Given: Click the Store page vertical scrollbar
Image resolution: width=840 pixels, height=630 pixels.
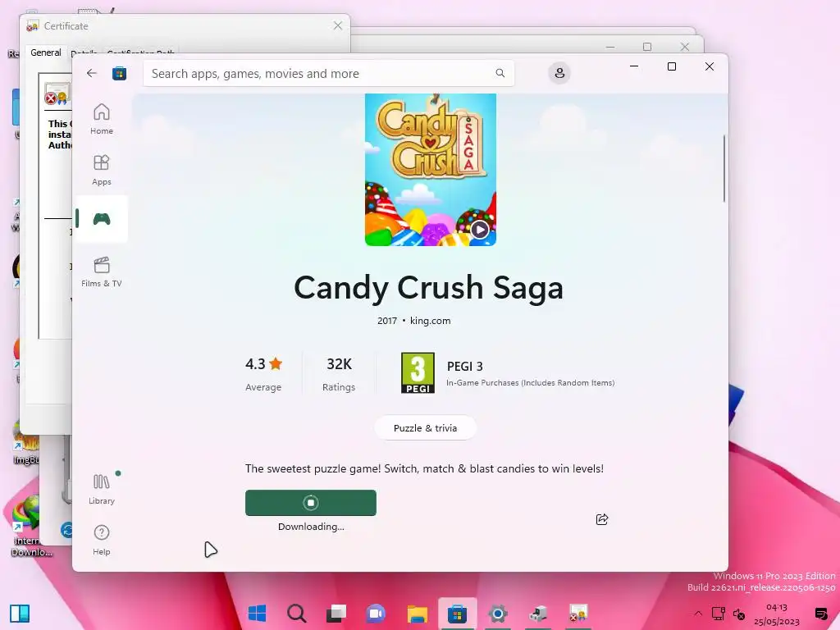Looking at the screenshot, I should (724, 169).
